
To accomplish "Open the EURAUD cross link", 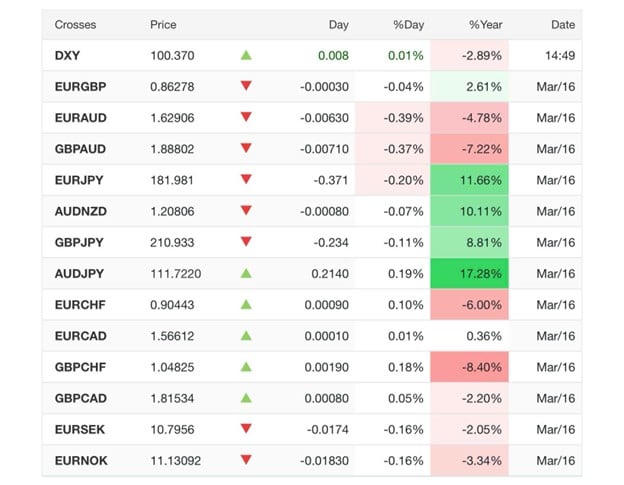I will tap(81, 117).
